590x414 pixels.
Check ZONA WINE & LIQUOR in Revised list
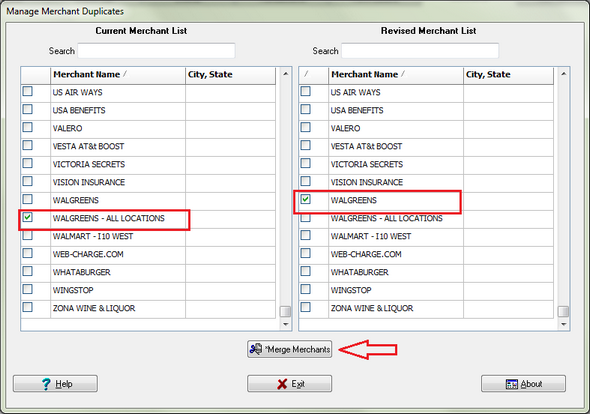(x=306, y=307)
